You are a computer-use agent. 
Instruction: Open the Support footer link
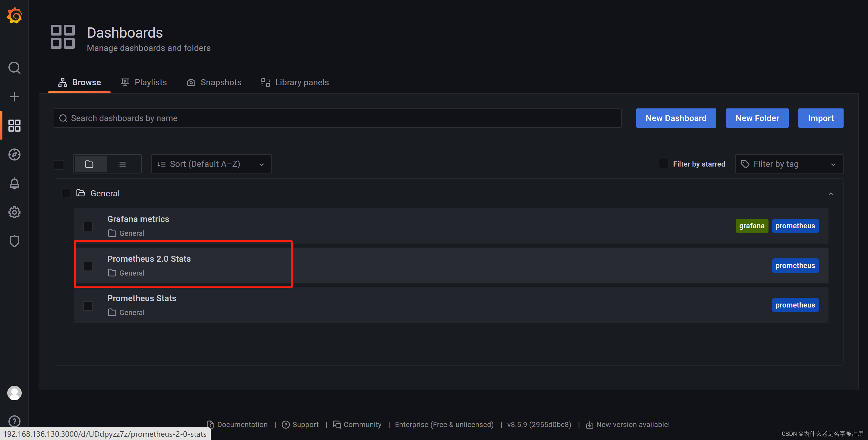pos(300,425)
